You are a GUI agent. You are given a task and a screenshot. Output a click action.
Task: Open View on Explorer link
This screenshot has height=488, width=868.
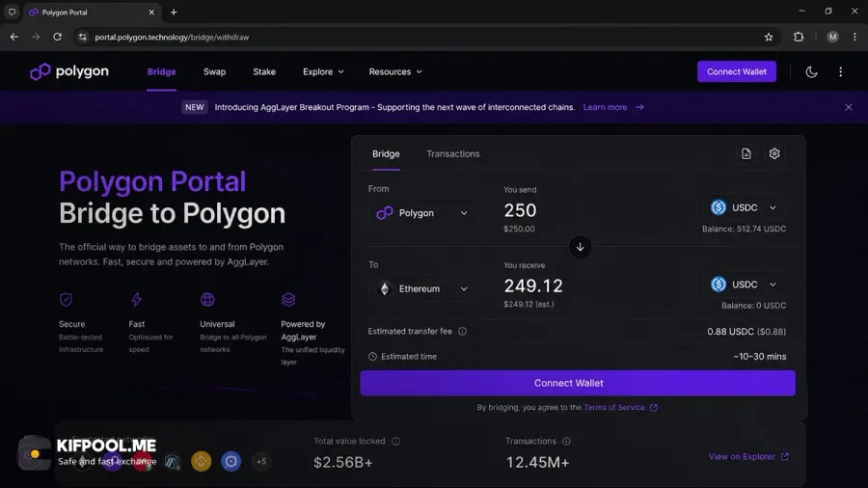(x=748, y=456)
